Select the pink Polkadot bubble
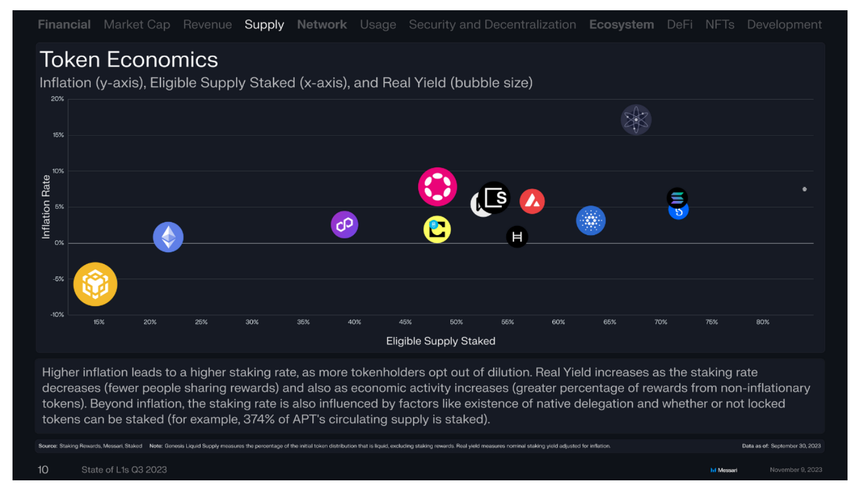Screen dimensions: 868x494 [437, 187]
